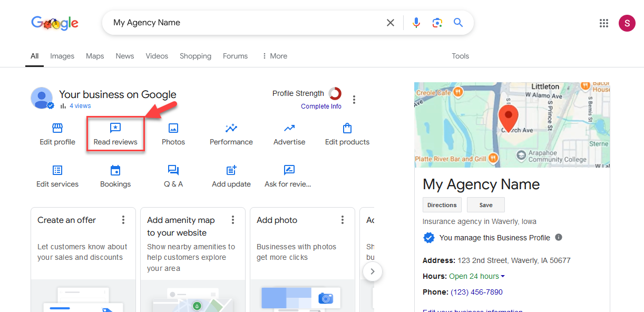Click Add update
The image size is (644, 312).
point(231,177)
